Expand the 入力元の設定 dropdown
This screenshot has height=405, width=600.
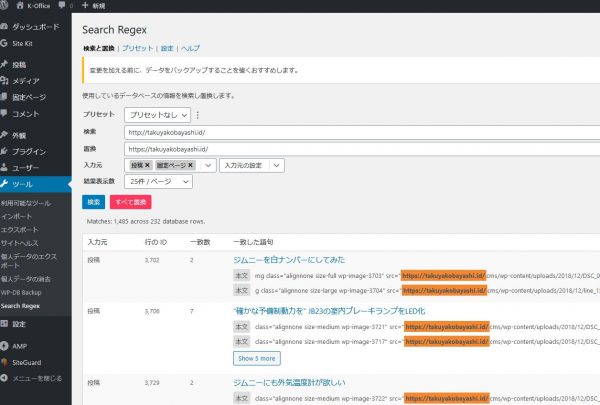tap(252, 165)
